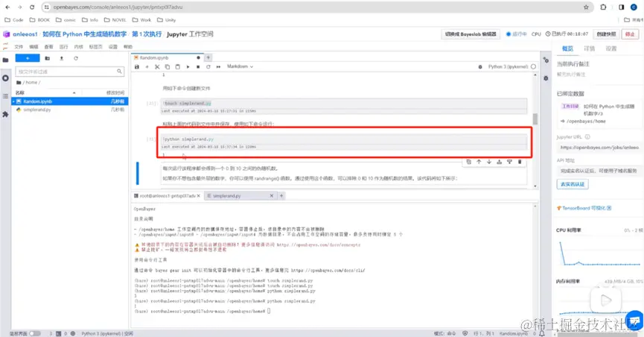Open the debugger bug icon in right sidebar
Viewport: 644px width, 337px height.
tap(546, 78)
